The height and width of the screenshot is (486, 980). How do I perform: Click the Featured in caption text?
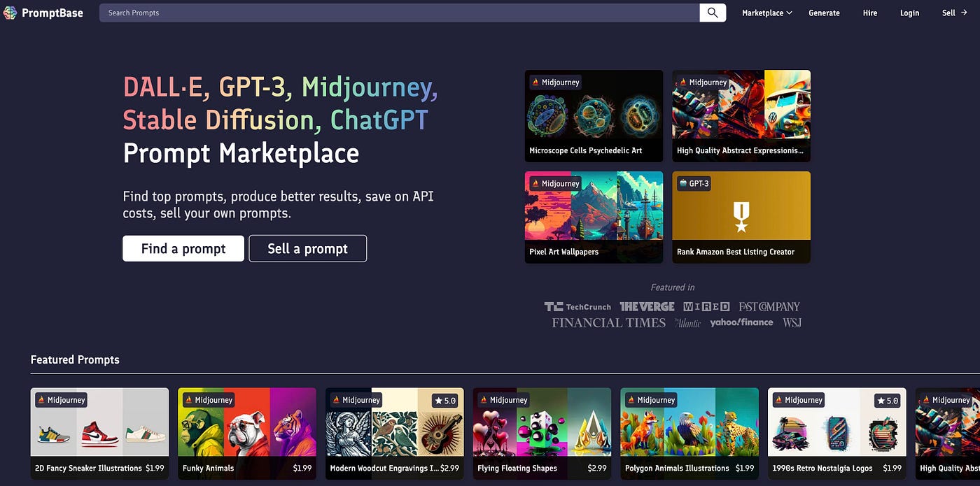tap(673, 287)
